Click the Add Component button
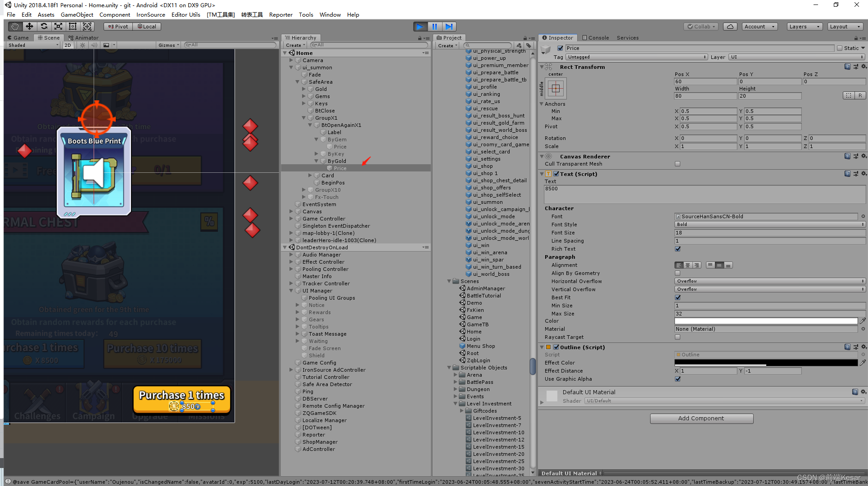Image resolution: width=868 pixels, height=486 pixels. (701, 418)
